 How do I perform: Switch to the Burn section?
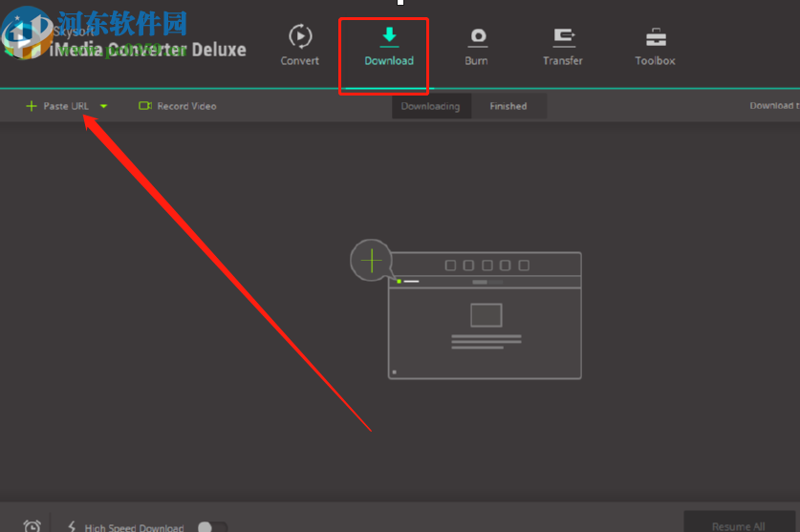coord(477,47)
